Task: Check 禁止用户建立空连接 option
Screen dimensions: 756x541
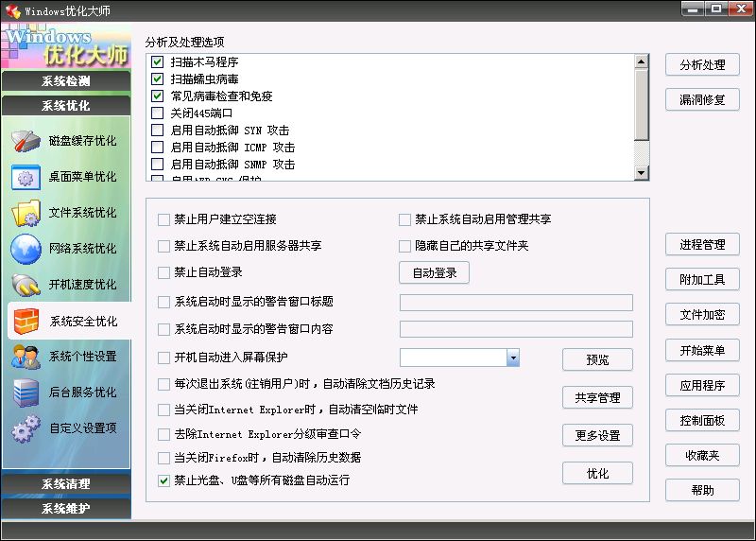Action: point(164,219)
